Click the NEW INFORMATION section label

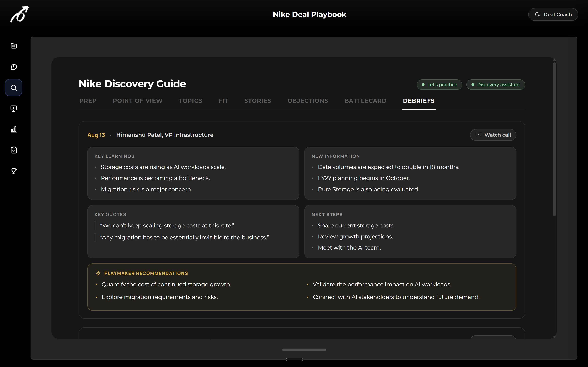click(x=336, y=156)
